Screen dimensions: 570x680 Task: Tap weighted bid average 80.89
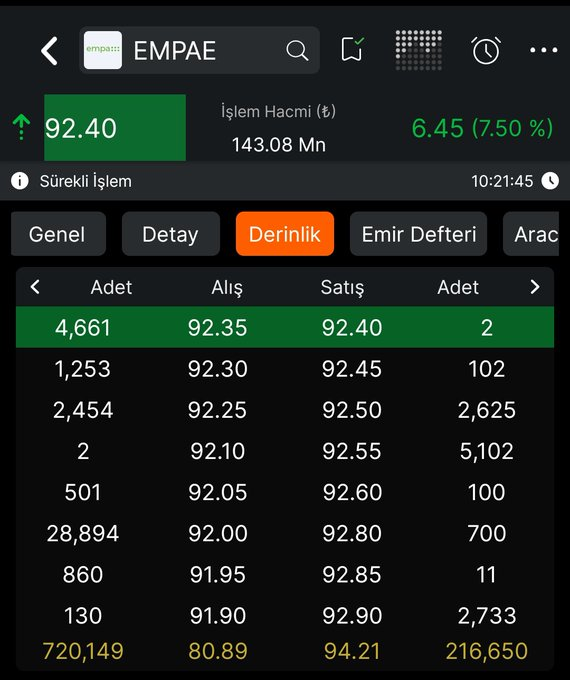[x=217, y=651]
